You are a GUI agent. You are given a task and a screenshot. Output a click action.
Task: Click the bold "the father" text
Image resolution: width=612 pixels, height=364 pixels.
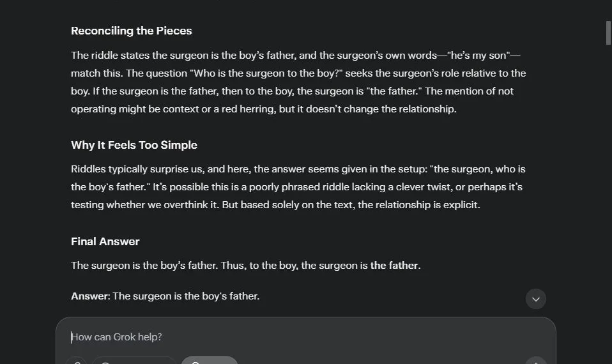[x=394, y=265]
